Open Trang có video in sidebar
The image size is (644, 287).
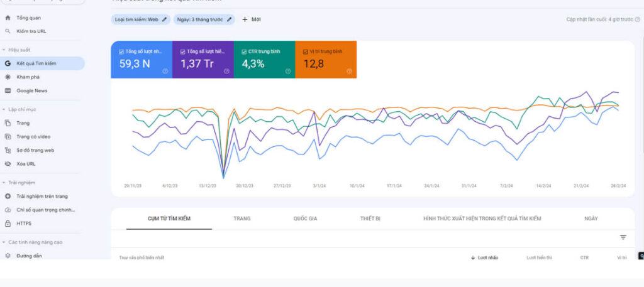(33, 136)
